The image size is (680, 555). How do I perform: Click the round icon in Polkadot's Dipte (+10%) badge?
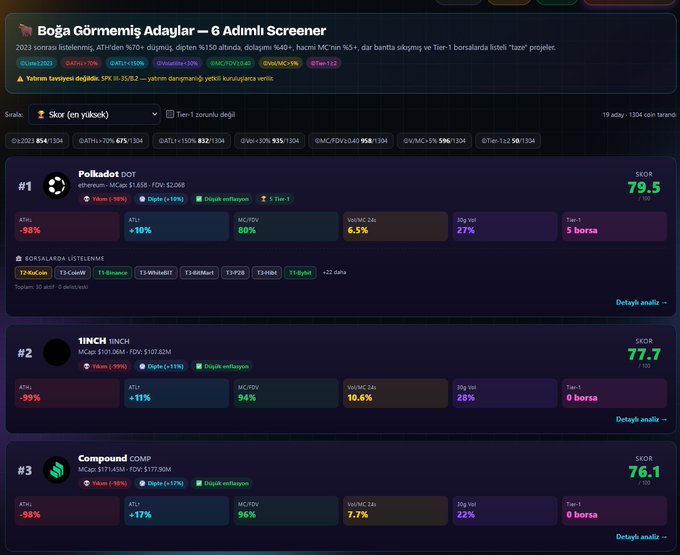click(x=142, y=199)
